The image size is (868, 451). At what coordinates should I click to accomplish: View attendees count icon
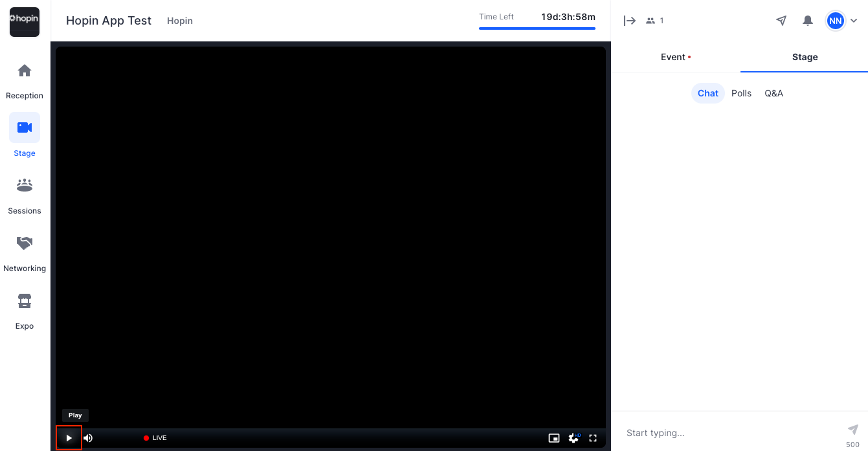pyautogui.click(x=651, y=21)
